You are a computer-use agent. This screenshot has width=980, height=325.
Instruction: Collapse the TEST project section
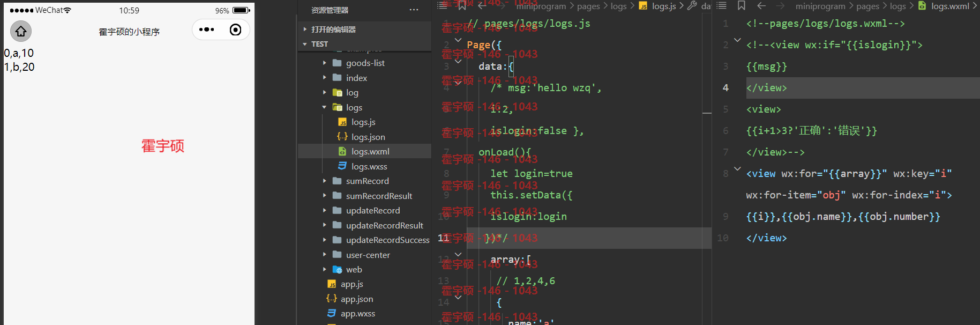click(305, 44)
